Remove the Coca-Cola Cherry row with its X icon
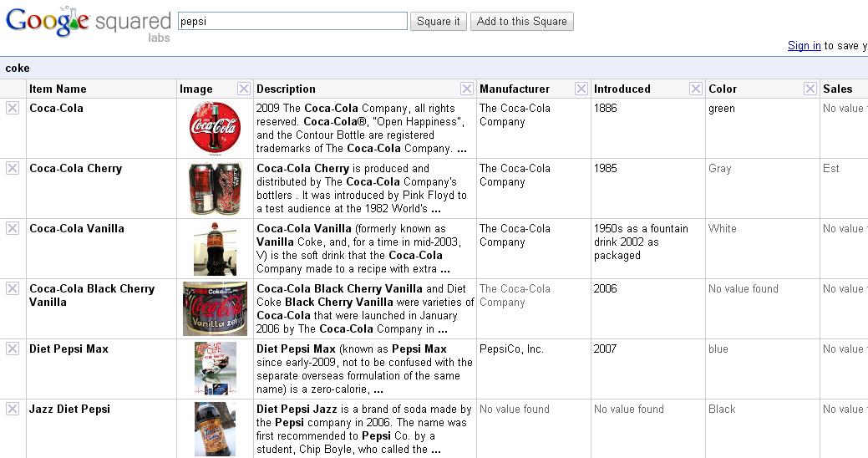The width and height of the screenshot is (868, 458). pyautogui.click(x=13, y=168)
